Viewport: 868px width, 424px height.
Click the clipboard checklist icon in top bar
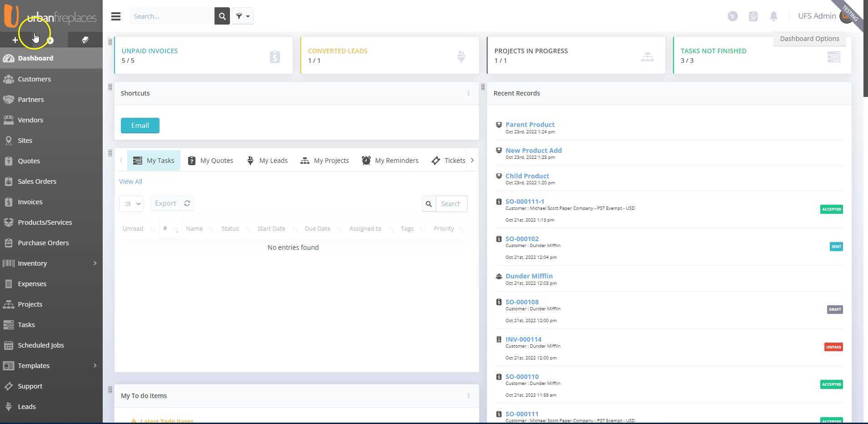753,16
